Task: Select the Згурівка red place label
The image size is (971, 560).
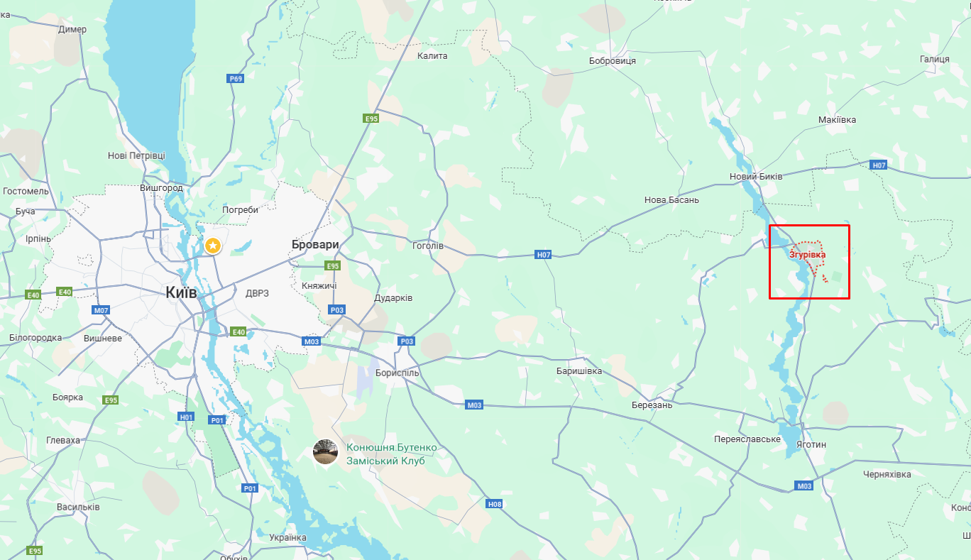Action: [x=808, y=254]
